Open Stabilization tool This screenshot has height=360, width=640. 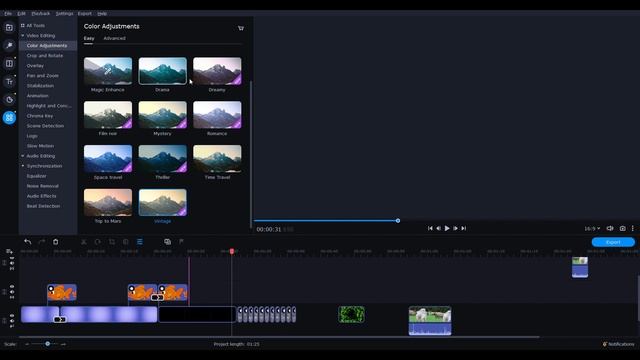coord(40,86)
